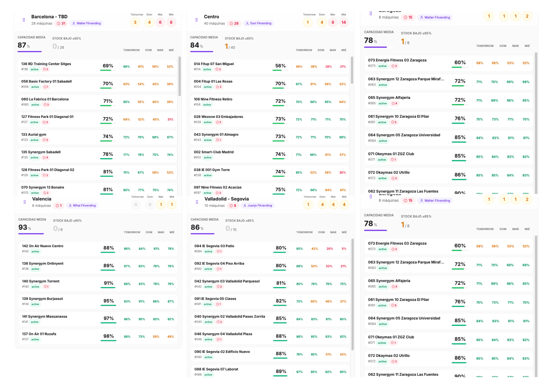The height and width of the screenshot is (392, 553).
Task: Click the drag handle for Valladolid - Segovia
Action: click(197, 202)
